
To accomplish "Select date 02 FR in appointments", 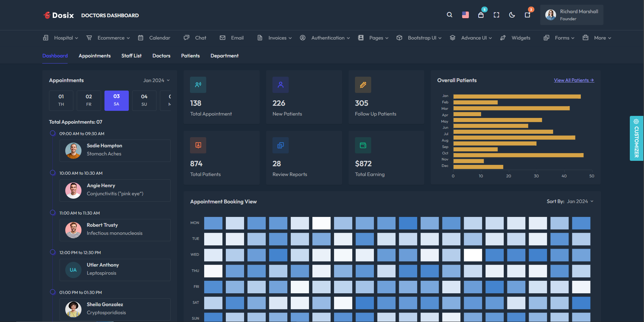I will pyautogui.click(x=89, y=100).
